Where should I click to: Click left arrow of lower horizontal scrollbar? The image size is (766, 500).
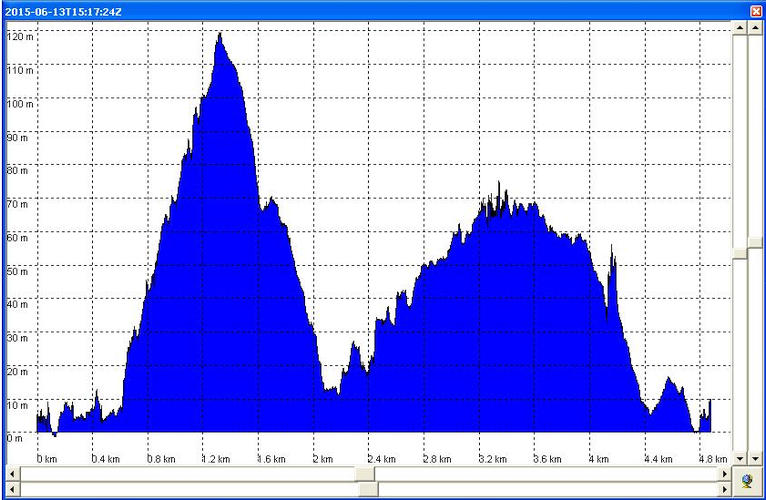13,488
